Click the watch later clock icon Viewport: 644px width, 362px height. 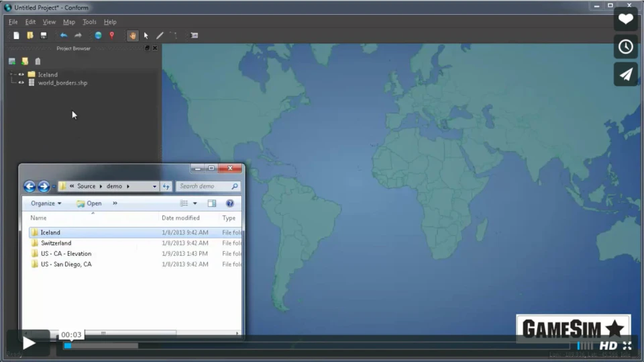625,46
